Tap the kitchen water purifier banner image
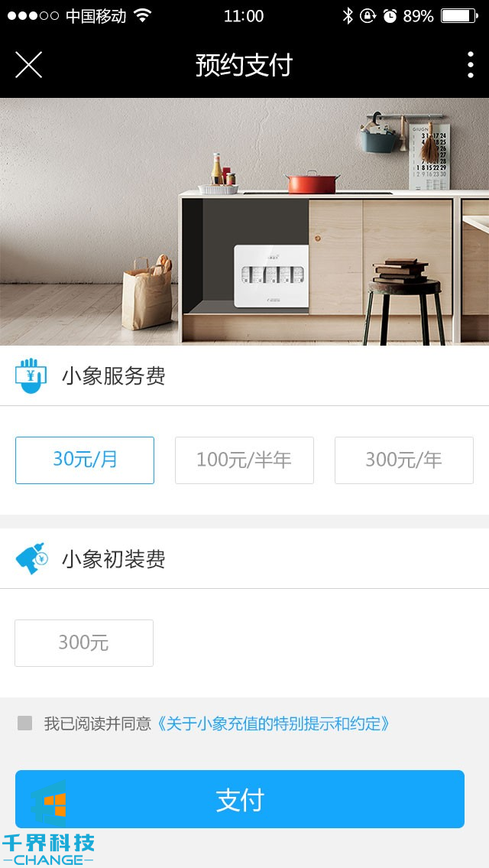Image resolution: width=489 pixels, height=868 pixels. (x=244, y=222)
